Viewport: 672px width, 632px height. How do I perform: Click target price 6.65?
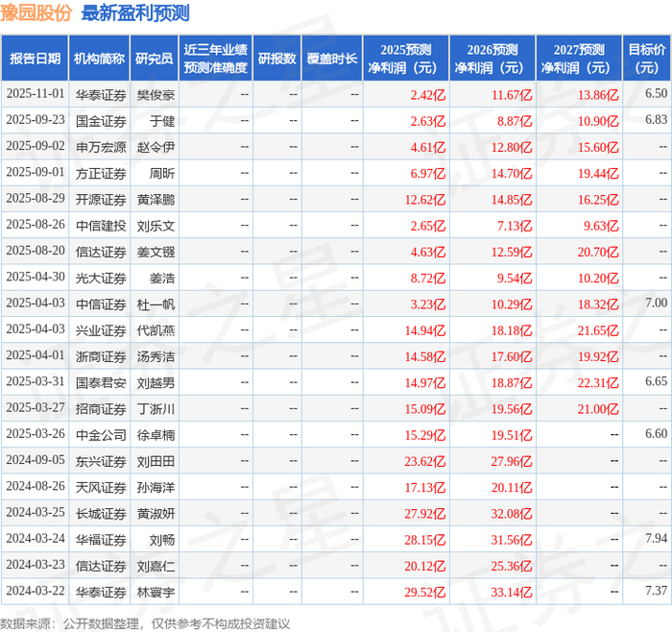(656, 381)
